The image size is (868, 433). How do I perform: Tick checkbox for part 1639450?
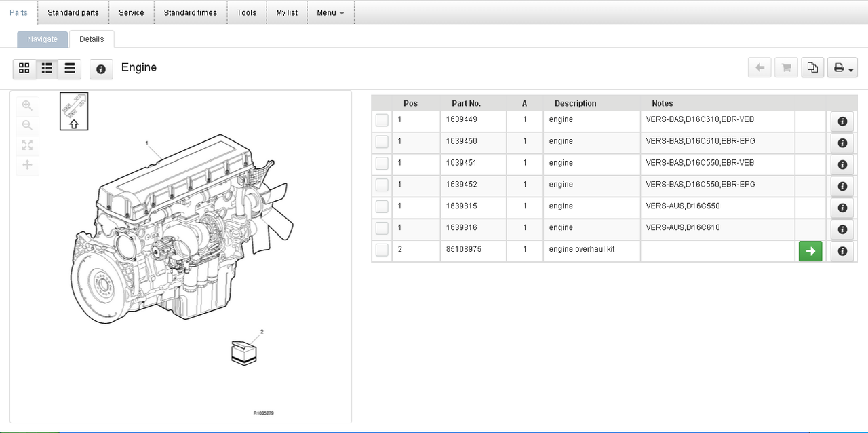point(382,142)
